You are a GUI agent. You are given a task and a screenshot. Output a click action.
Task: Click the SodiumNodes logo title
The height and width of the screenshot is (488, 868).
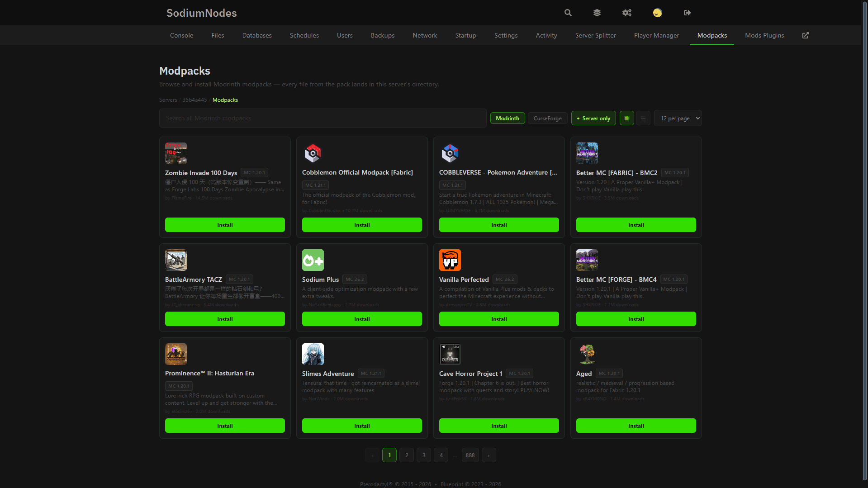(201, 13)
